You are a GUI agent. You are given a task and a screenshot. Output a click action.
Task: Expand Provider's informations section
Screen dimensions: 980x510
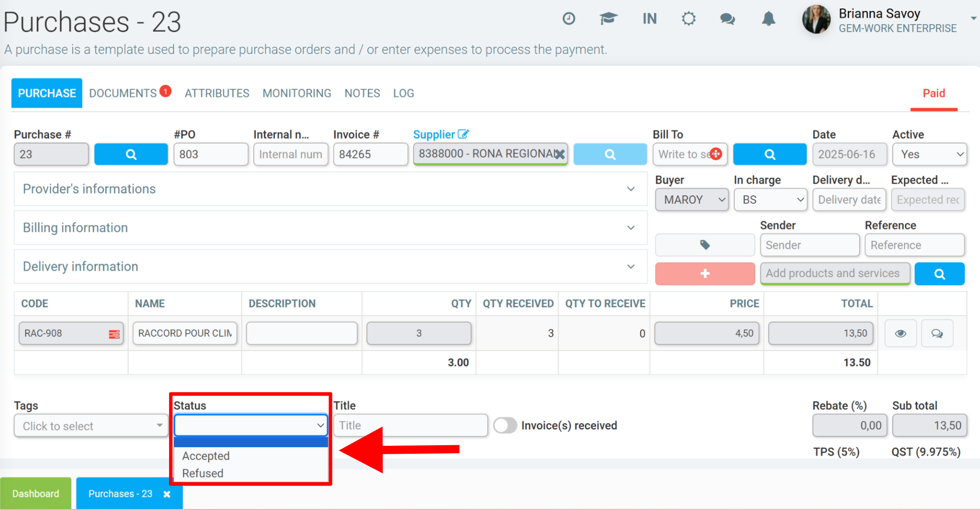(331, 189)
